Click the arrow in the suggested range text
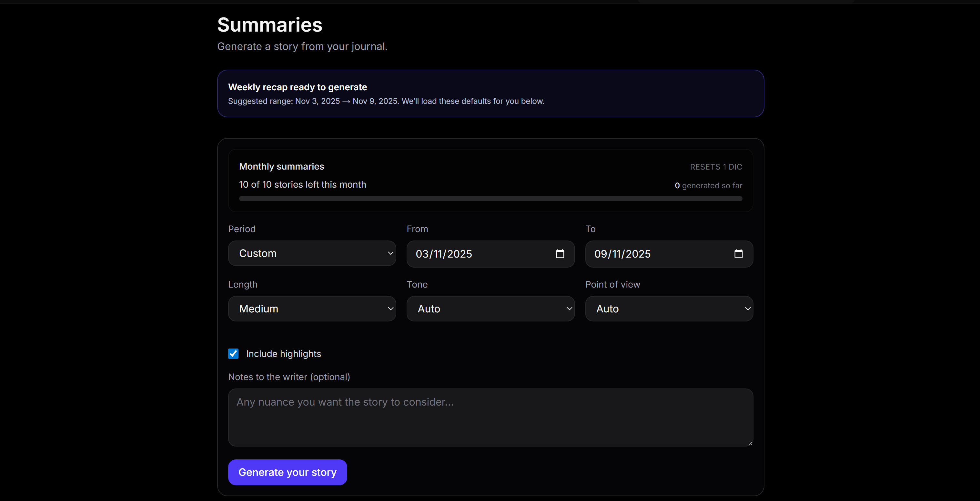The height and width of the screenshot is (501, 980). (x=346, y=101)
